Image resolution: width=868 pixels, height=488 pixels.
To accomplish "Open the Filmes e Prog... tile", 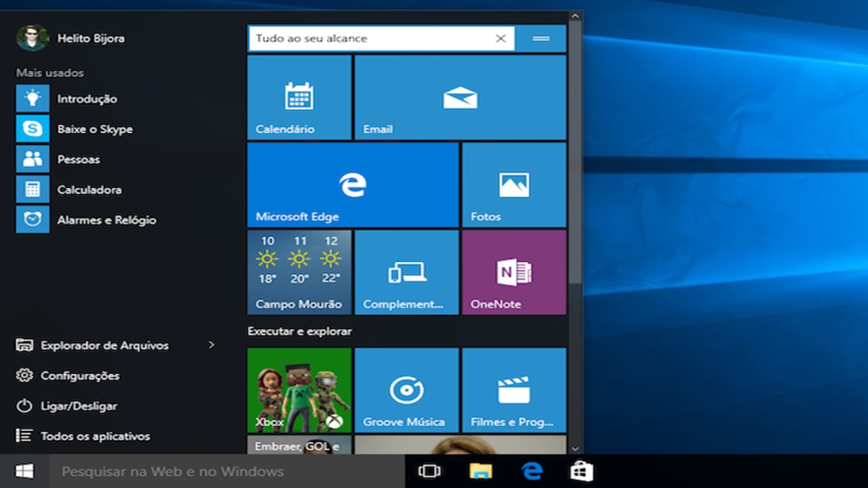I will click(x=514, y=390).
